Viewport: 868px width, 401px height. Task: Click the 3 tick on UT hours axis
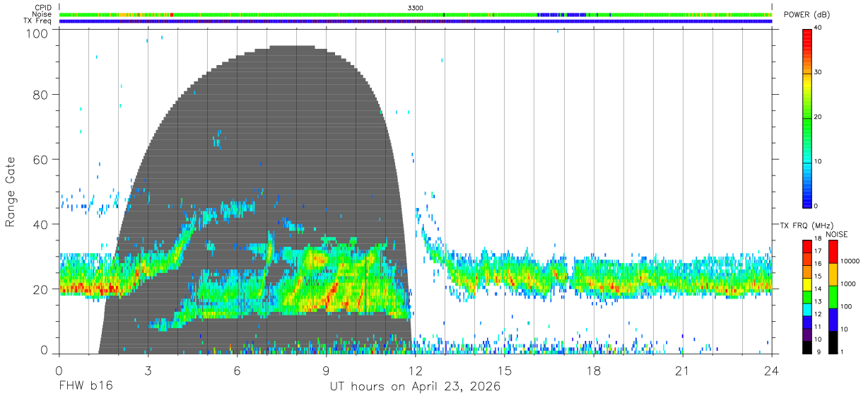click(x=148, y=371)
